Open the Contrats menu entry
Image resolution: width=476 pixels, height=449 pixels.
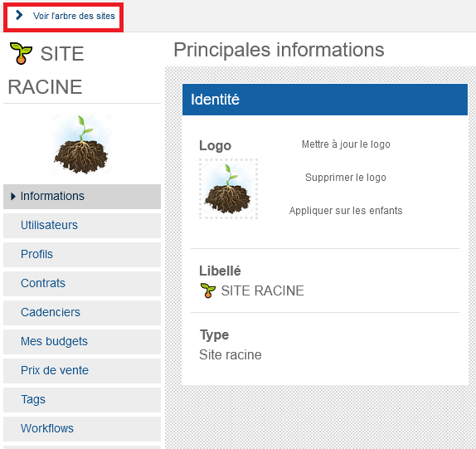click(x=82, y=284)
